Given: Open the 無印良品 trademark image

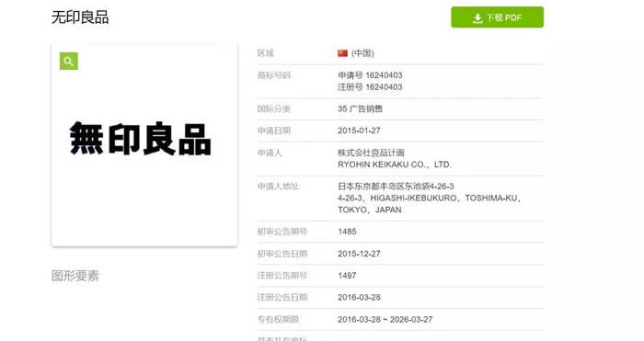Looking at the screenshot, I should [141, 139].
